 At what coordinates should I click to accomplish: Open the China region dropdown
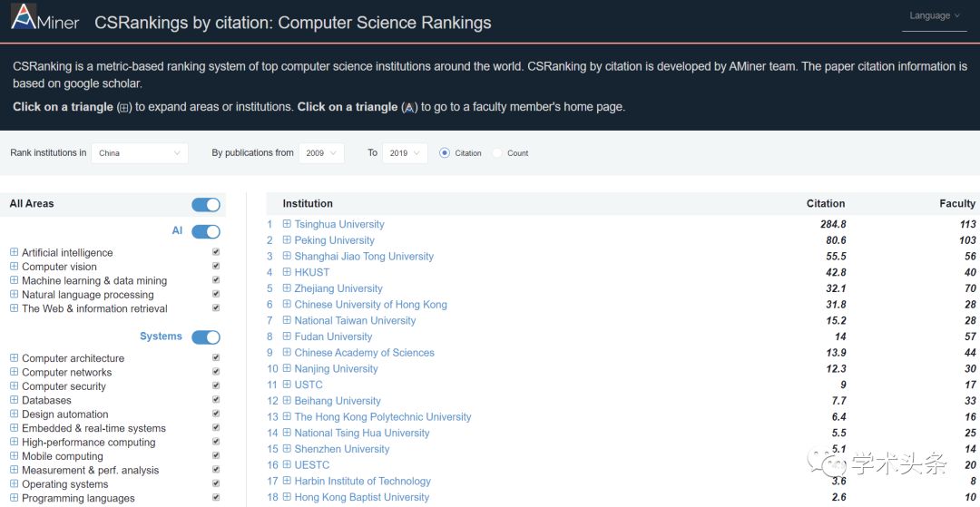140,153
